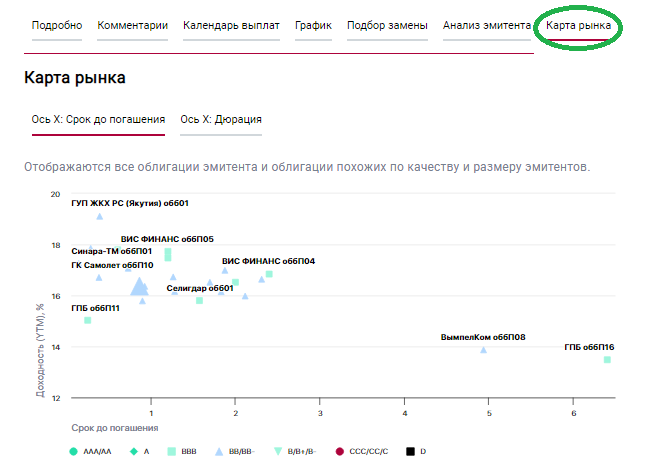Click the large blue triangle cluster marker
The image size is (657, 463).
click(x=140, y=287)
